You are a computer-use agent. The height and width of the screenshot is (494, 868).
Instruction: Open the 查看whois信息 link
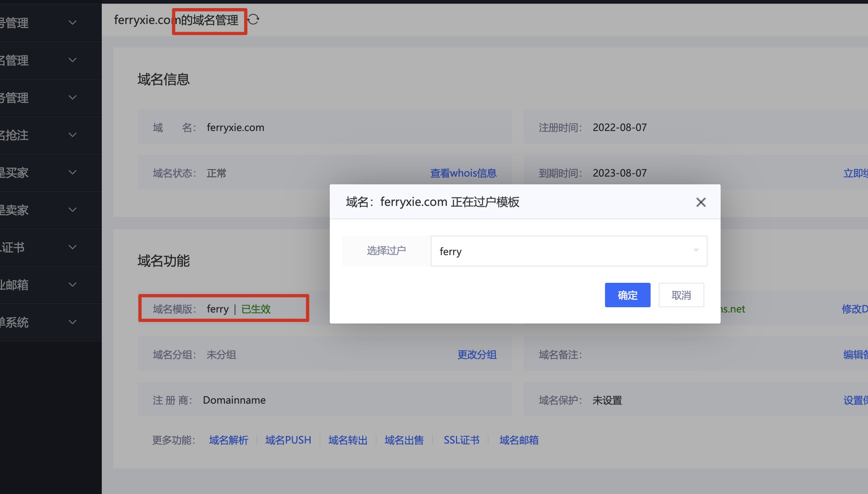coord(463,173)
